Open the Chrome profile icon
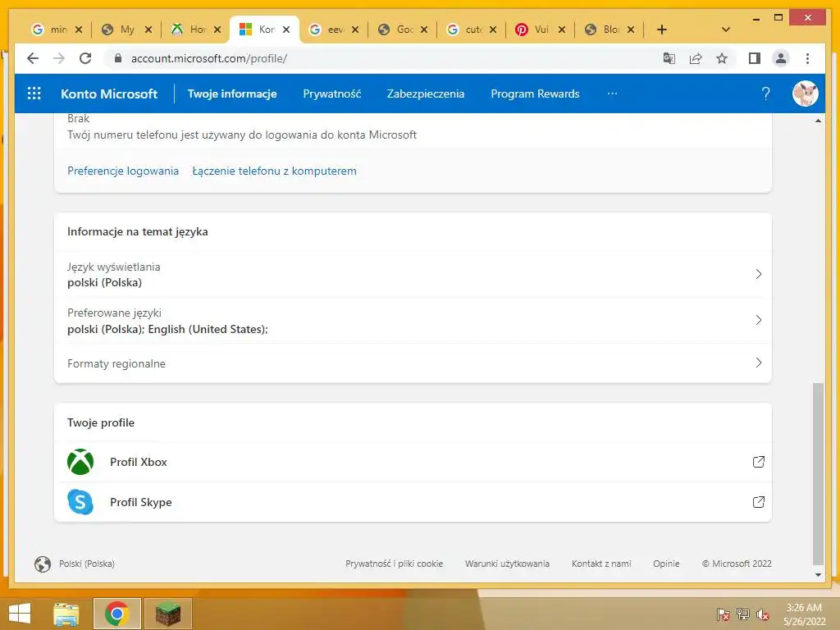 click(x=781, y=58)
